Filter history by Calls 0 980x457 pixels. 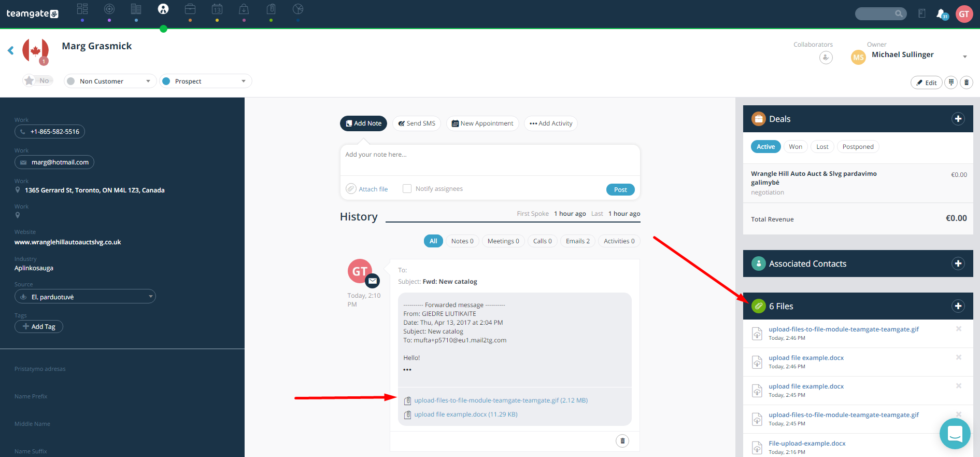[543, 241]
